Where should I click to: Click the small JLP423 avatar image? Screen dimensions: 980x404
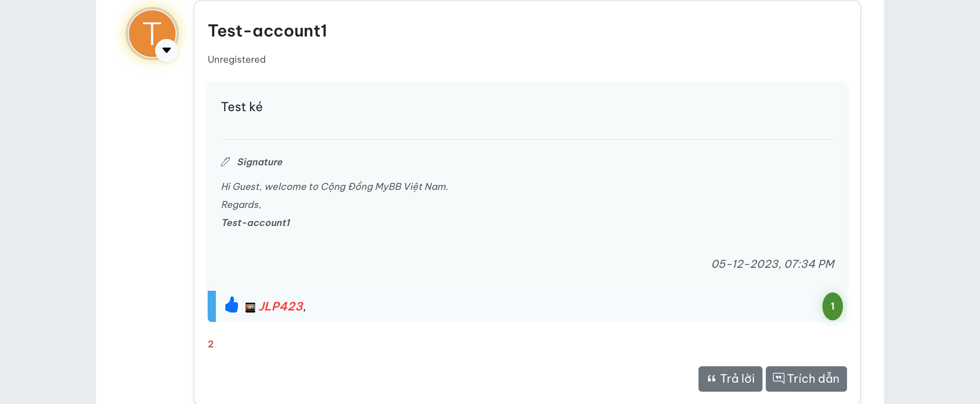pyautogui.click(x=250, y=307)
